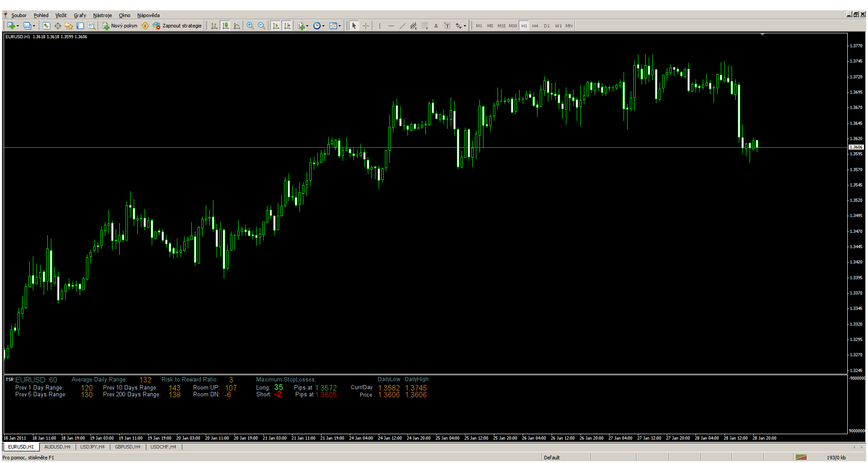Select the EURUSD,H1 chart tab
This screenshot has height=463, width=868.
[x=21, y=447]
